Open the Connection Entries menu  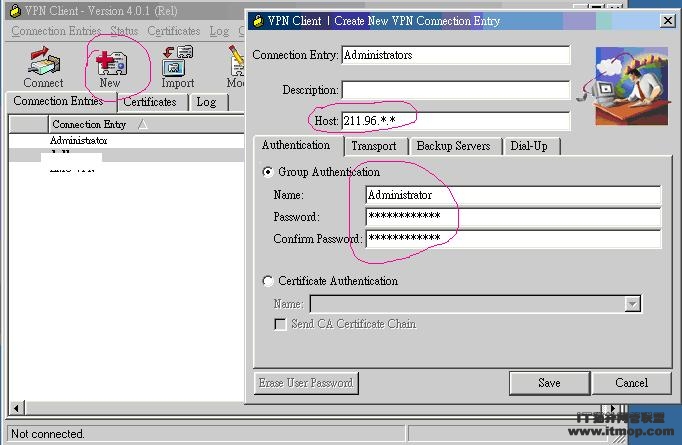click(x=56, y=31)
